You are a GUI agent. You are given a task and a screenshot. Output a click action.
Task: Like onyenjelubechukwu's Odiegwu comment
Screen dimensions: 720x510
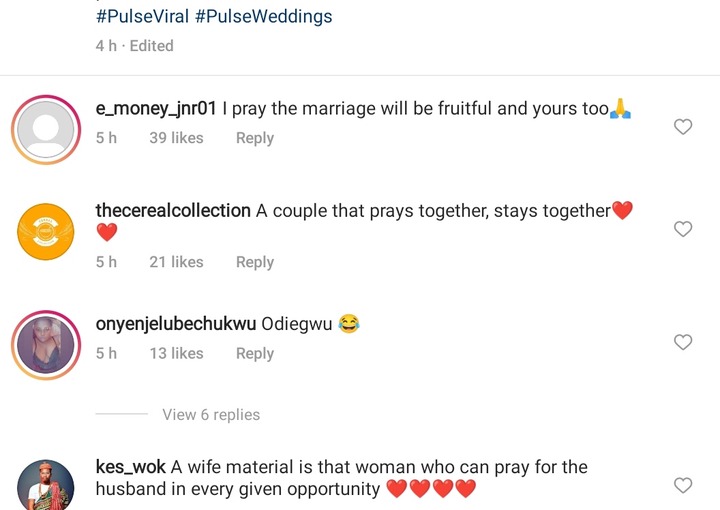683,342
